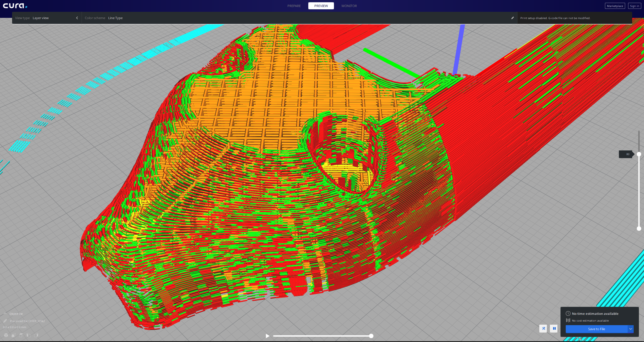
Task: Play the layer simulation
Action: pyautogui.click(x=268, y=336)
